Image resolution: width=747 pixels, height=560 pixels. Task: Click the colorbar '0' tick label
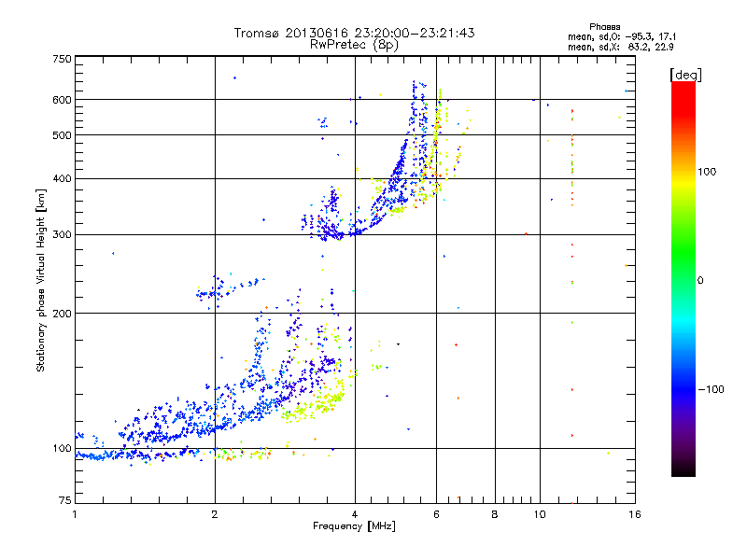(x=700, y=280)
